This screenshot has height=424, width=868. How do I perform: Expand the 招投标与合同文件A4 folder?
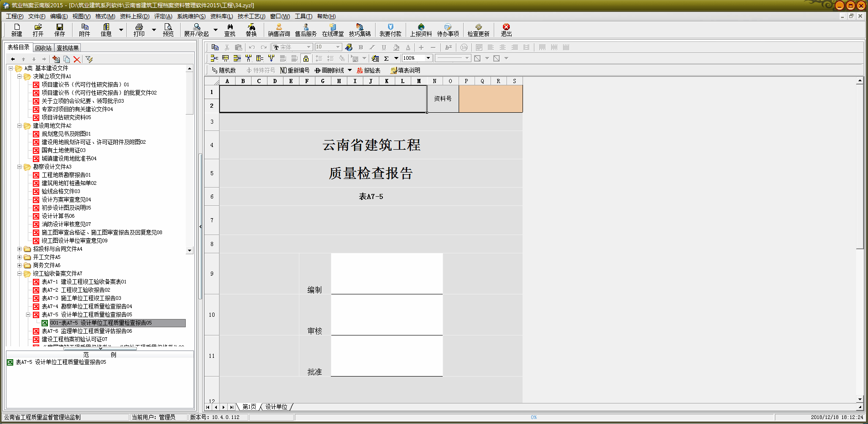click(x=20, y=249)
